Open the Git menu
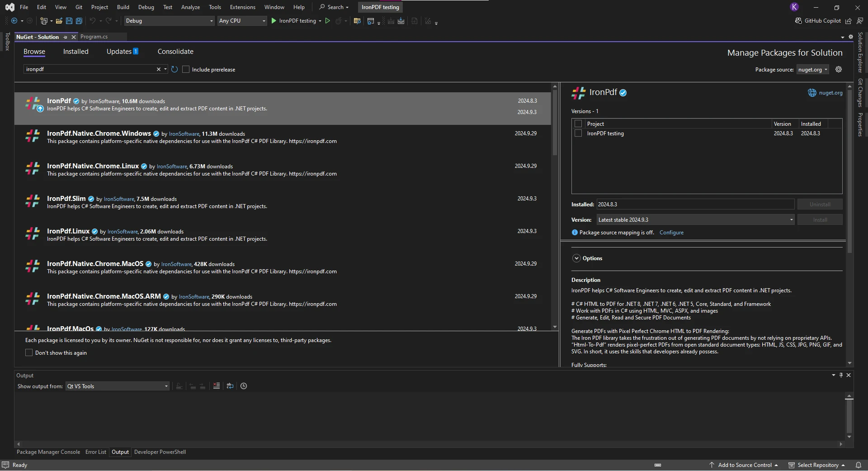 (x=79, y=7)
